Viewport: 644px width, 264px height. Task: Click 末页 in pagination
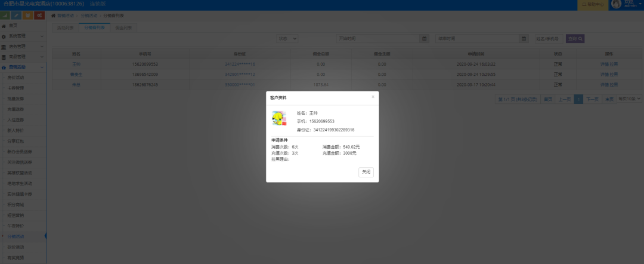click(x=609, y=99)
